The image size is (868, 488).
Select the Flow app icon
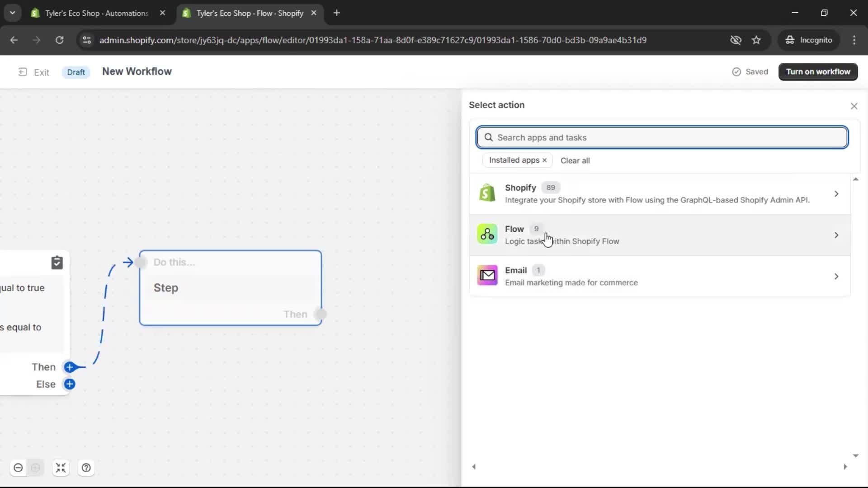click(486, 234)
